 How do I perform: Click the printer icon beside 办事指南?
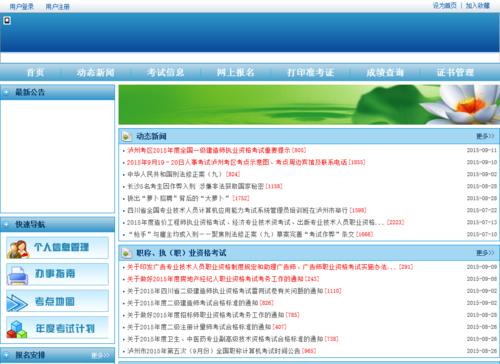[18, 275]
